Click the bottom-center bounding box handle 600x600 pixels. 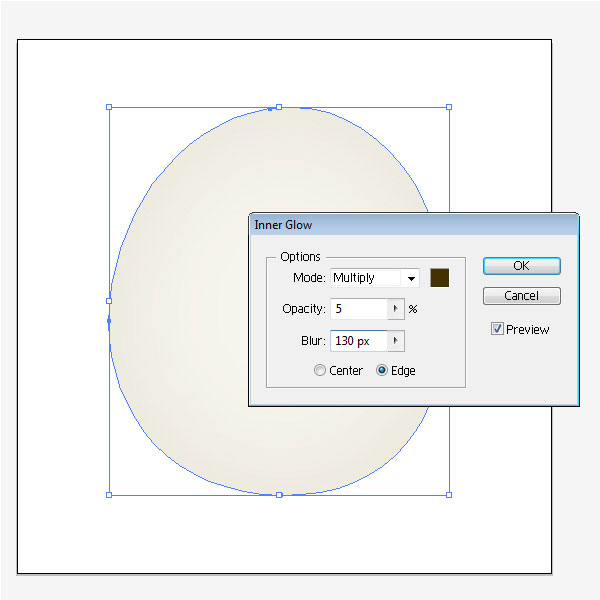pyautogui.click(x=279, y=495)
